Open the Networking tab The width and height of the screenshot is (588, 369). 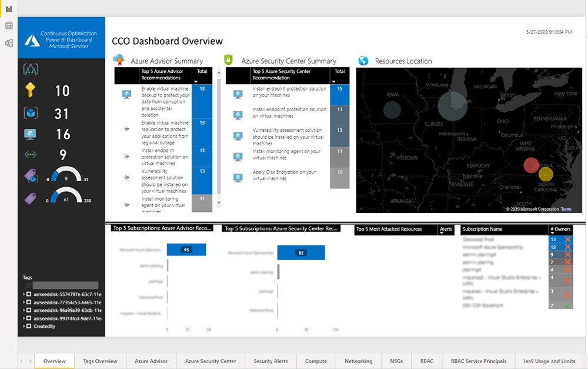click(359, 361)
